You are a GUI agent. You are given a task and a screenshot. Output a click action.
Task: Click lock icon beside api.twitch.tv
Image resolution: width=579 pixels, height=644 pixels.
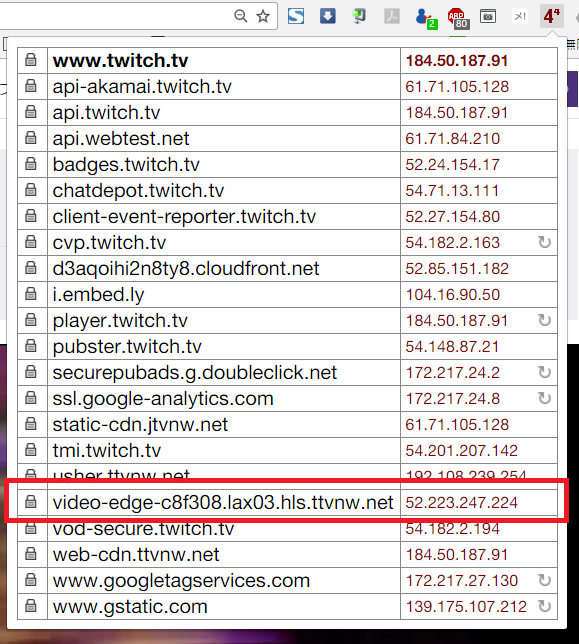pyautogui.click(x=31, y=112)
